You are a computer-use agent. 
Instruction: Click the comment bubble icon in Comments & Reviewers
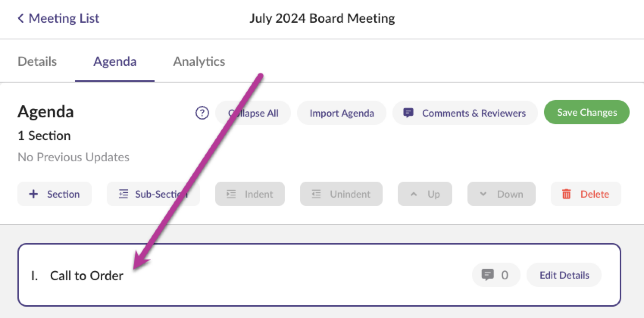pos(408,113)
